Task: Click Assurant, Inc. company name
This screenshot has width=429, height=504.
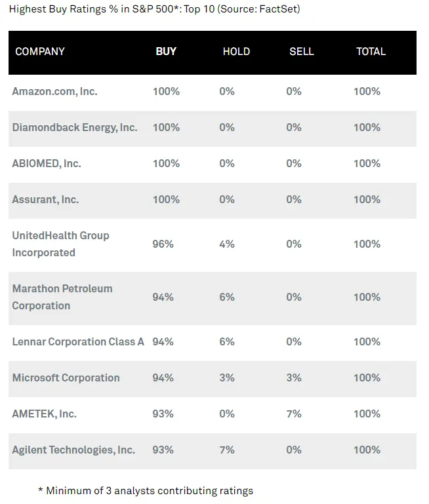Action: tap(45, 200)
